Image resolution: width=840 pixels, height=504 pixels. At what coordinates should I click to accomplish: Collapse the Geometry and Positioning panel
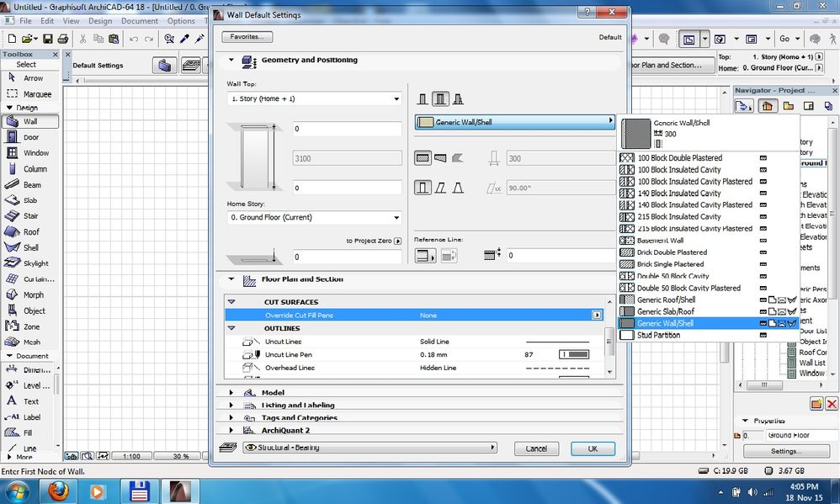tap(231, 60)
